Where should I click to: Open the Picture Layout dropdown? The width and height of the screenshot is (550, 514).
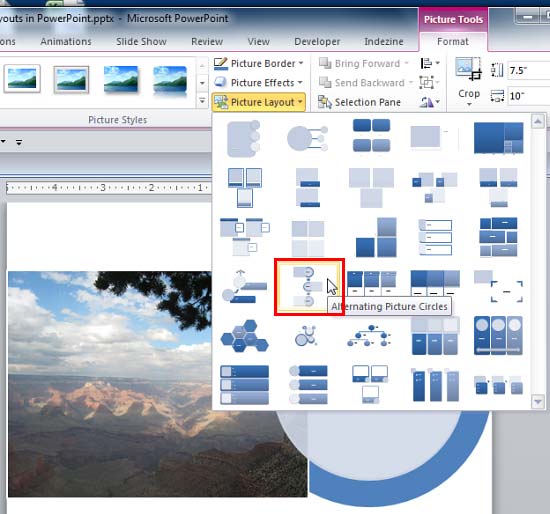point(259,102)
